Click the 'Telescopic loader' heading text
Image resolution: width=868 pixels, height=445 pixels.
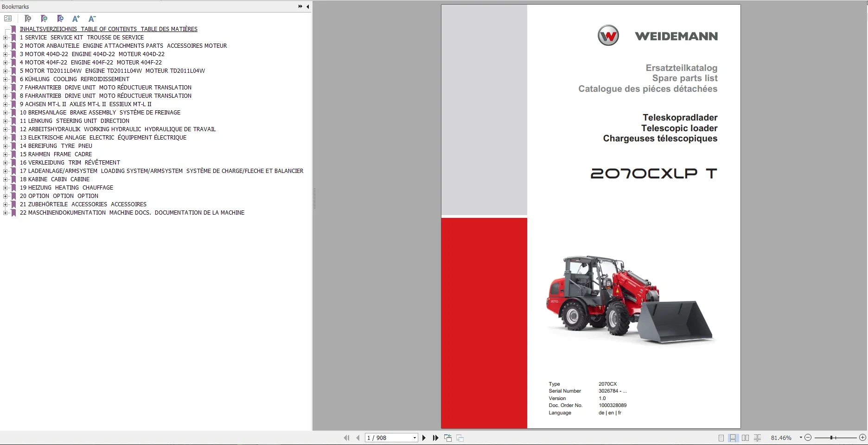click(x=679, y=128)
